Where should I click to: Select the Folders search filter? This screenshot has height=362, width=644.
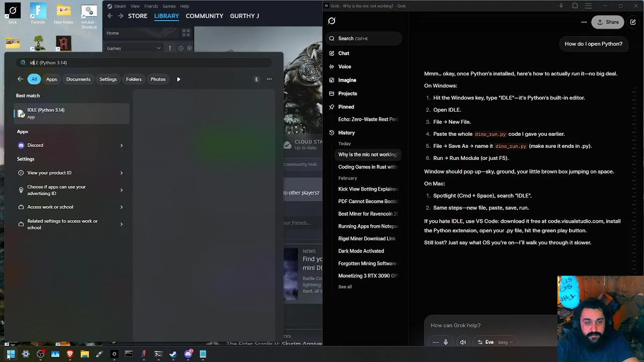click(x=134, y=79)
